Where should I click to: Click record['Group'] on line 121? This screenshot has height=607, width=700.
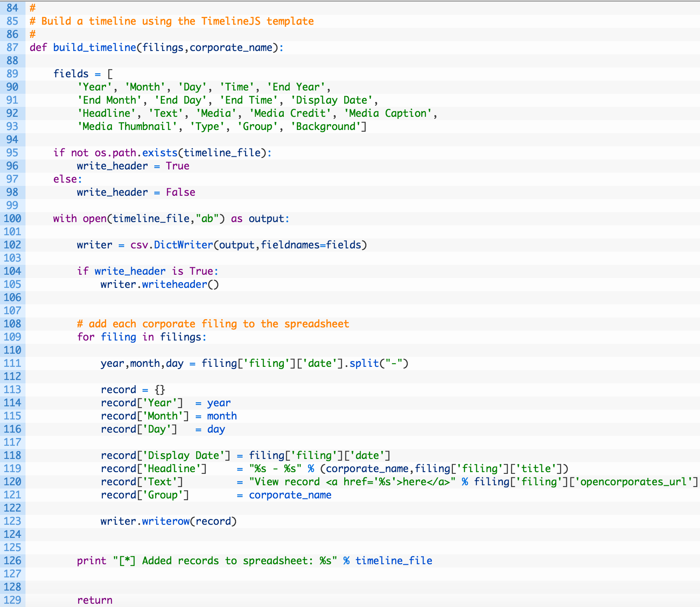tap(145, 495)
